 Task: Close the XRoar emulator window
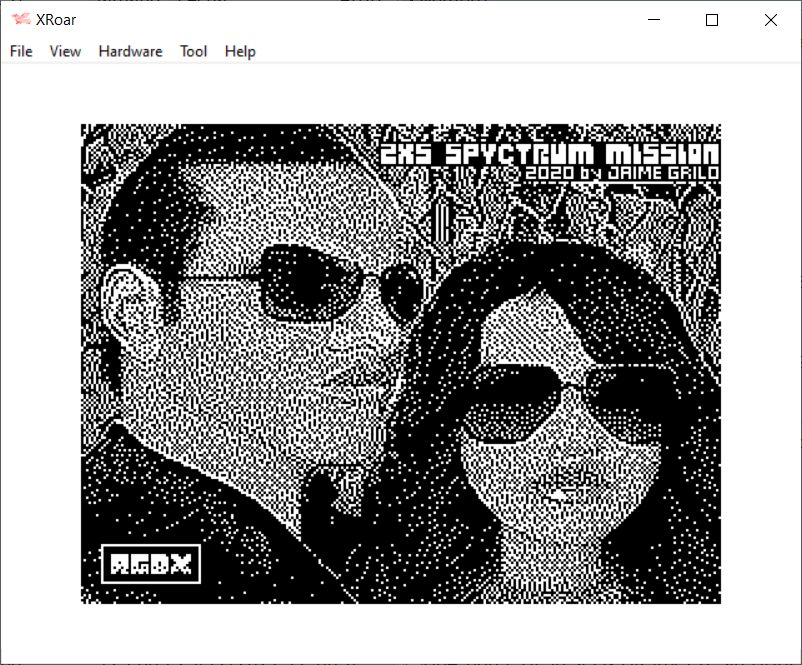770,20
